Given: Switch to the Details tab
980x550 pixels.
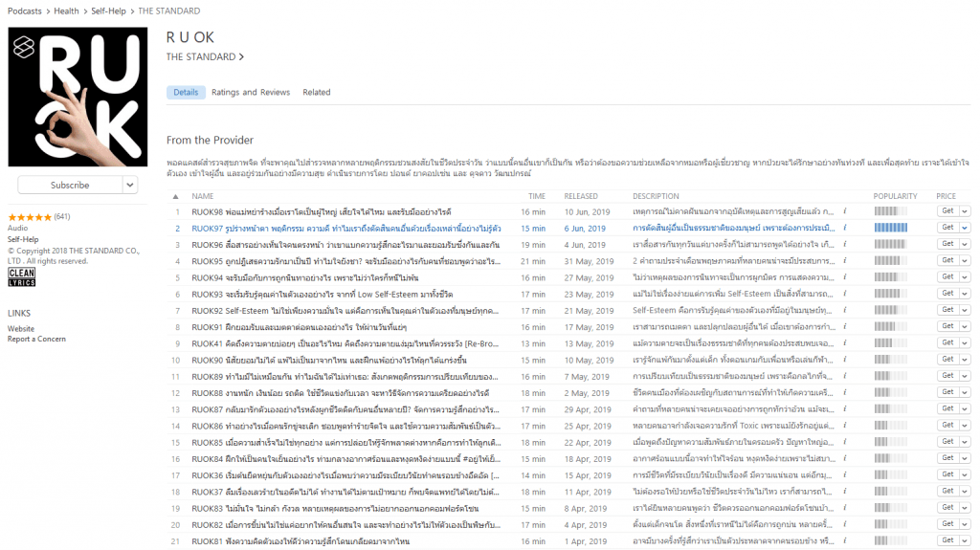Looking at the screenshot, I should [x=186, y=92].
